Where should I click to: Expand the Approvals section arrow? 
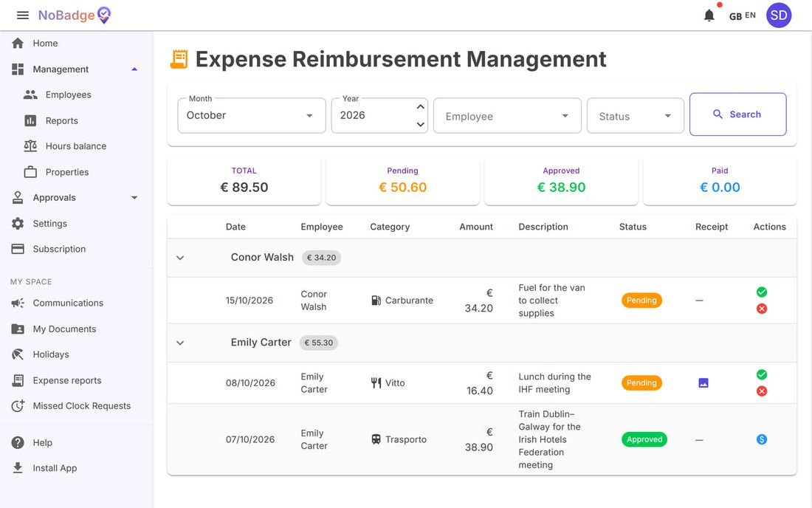[x=134, y=198]
